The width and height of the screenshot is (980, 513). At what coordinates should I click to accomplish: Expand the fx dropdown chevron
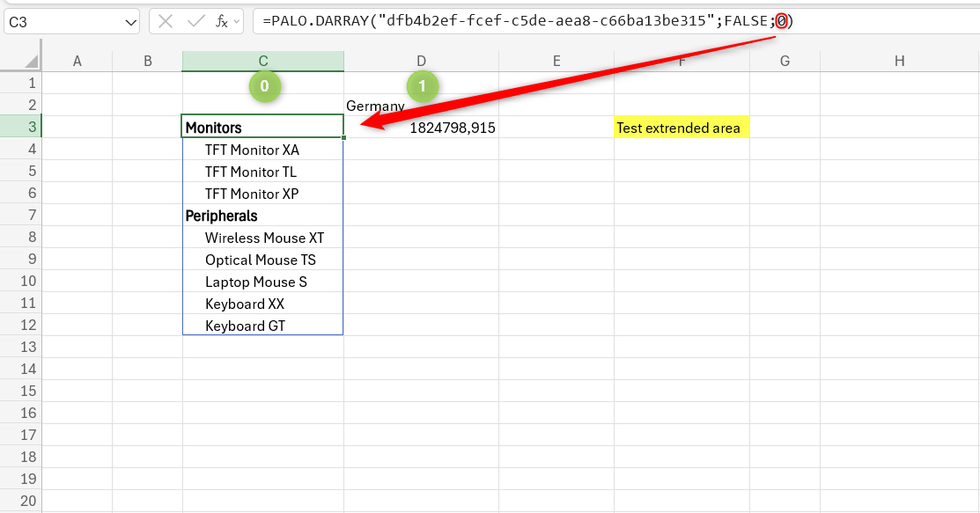[235, 20]
